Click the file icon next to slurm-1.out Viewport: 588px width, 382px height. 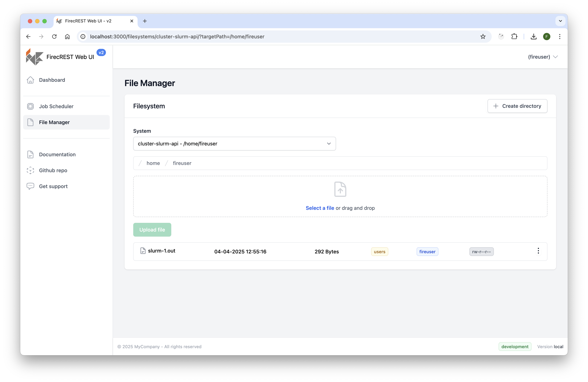pos(143,251)
